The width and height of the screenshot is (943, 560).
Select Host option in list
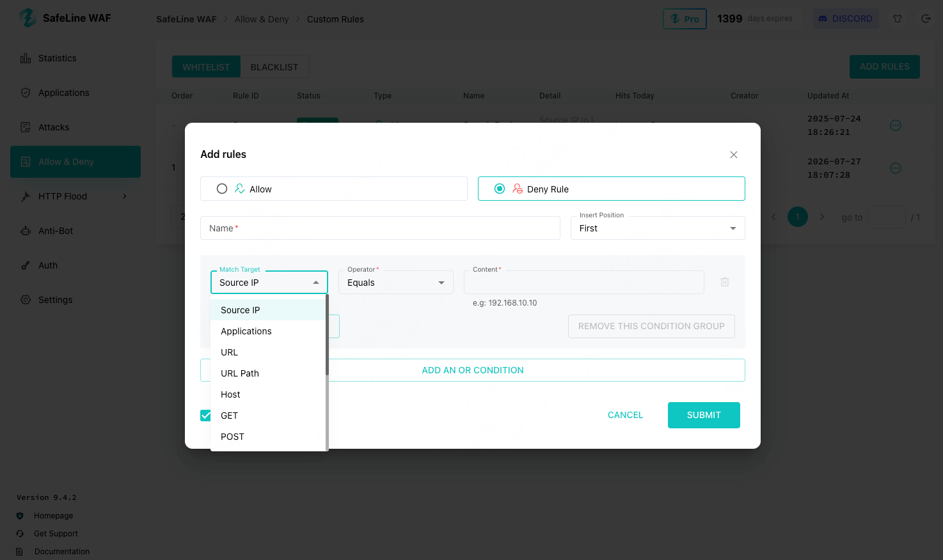pyautogui.click(x=268, y=394)
